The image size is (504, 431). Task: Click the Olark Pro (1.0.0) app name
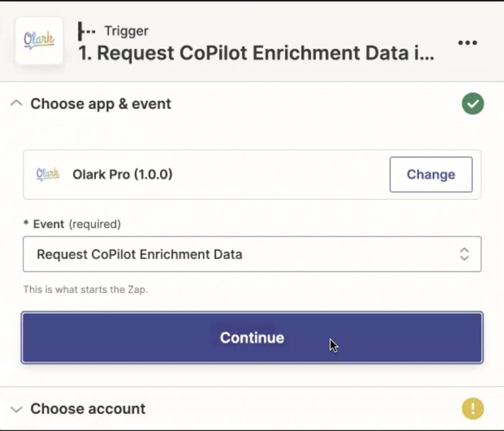pyautogui.click(x=123, y=175)
